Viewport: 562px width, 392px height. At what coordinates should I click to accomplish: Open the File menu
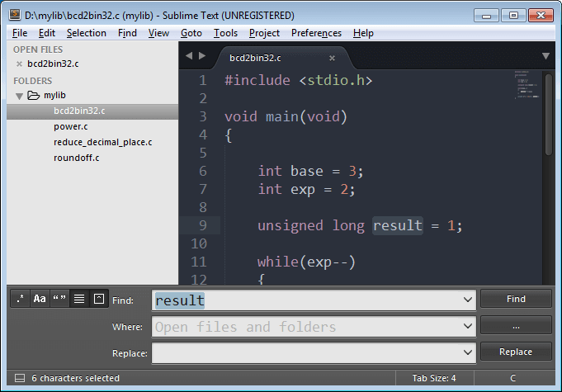pos(20,33)
